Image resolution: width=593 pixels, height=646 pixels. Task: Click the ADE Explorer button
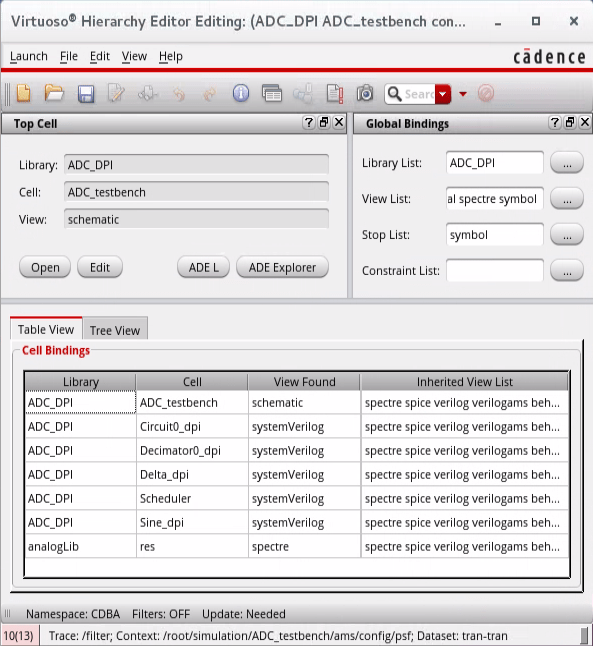282,267
